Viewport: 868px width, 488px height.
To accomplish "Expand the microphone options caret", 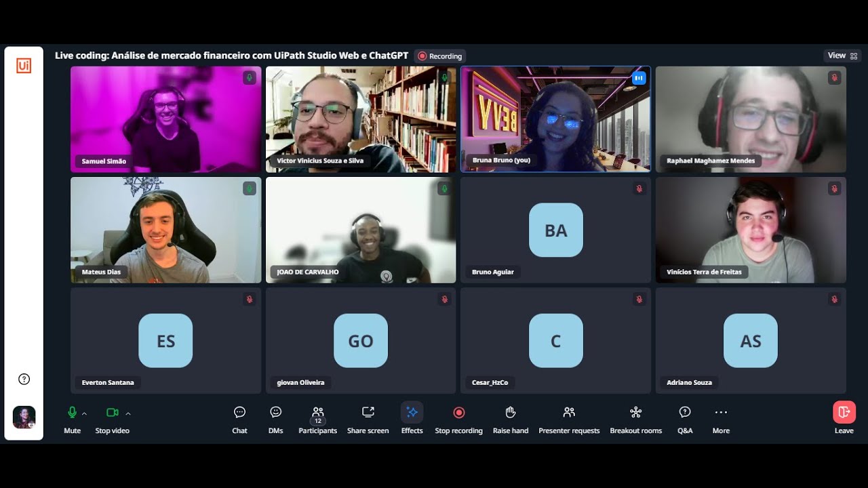I will click(84, 413).
